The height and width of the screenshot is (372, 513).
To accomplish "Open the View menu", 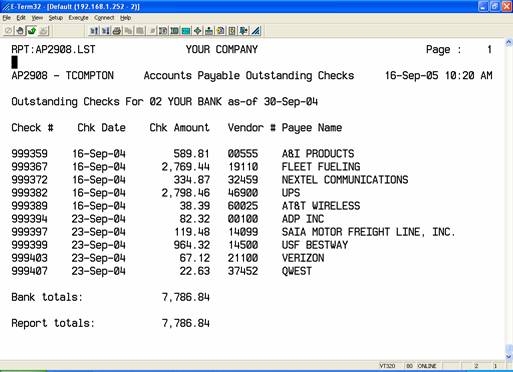I will coord(37,18).
